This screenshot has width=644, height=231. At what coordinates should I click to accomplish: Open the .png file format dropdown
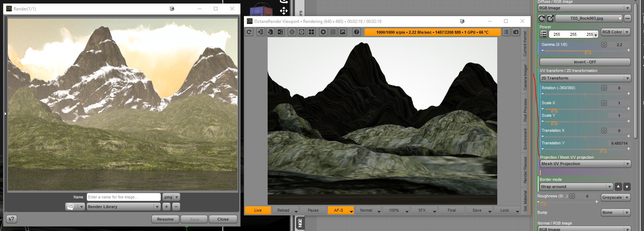(x=171, y=197)
